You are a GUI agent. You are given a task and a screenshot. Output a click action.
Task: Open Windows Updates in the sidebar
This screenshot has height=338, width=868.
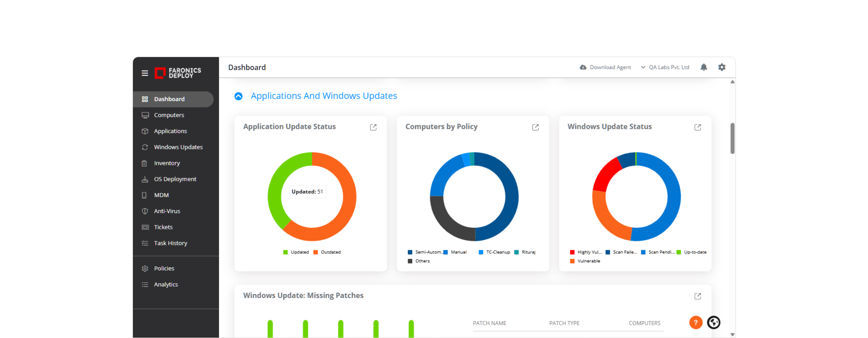tap(178, 147)
